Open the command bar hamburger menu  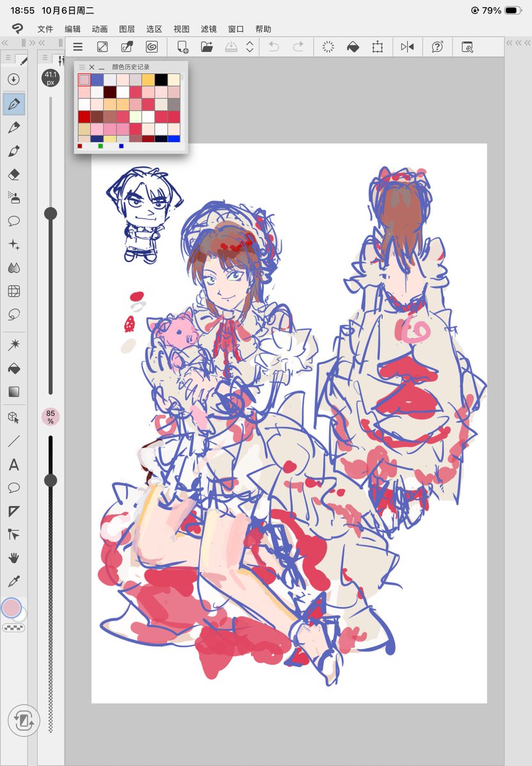click(x=78, y=47)
